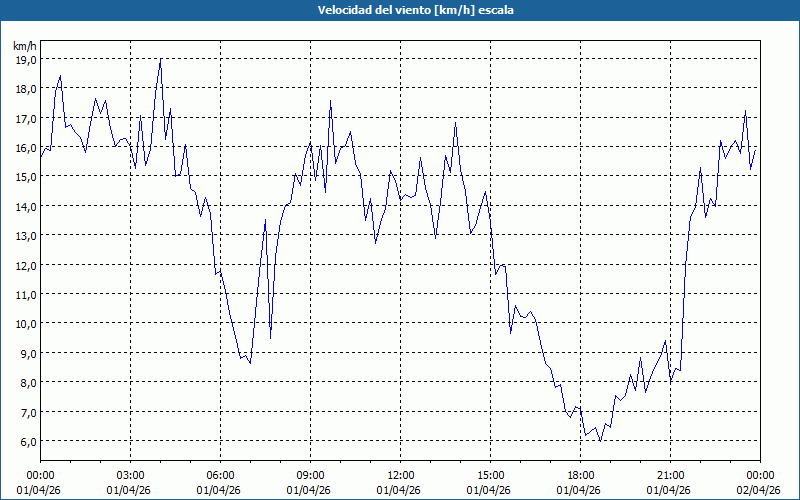The width and height of the screenshot is (800, 500).
Task: Click the 02/04/26 date label
Action: pyautogui.click(x=760, y=490)
